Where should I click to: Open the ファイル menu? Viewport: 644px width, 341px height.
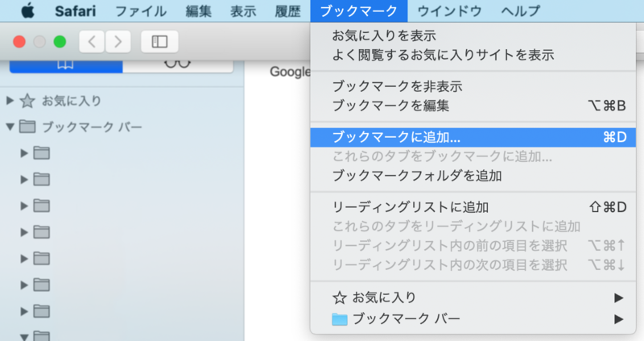[141, 11]
